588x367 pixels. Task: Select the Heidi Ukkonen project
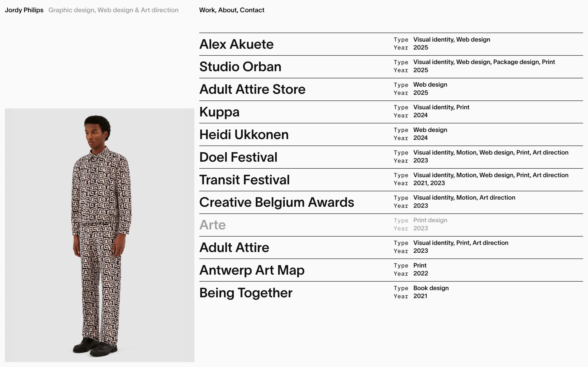coord(244,134)
